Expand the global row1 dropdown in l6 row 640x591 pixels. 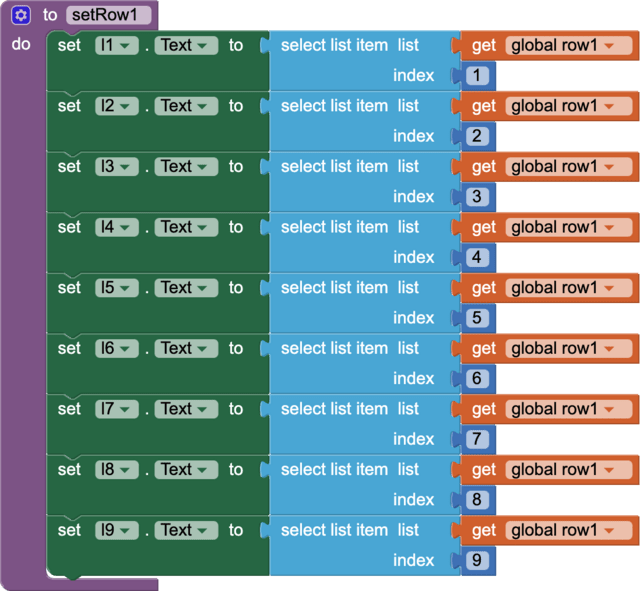tap(568, 348)
